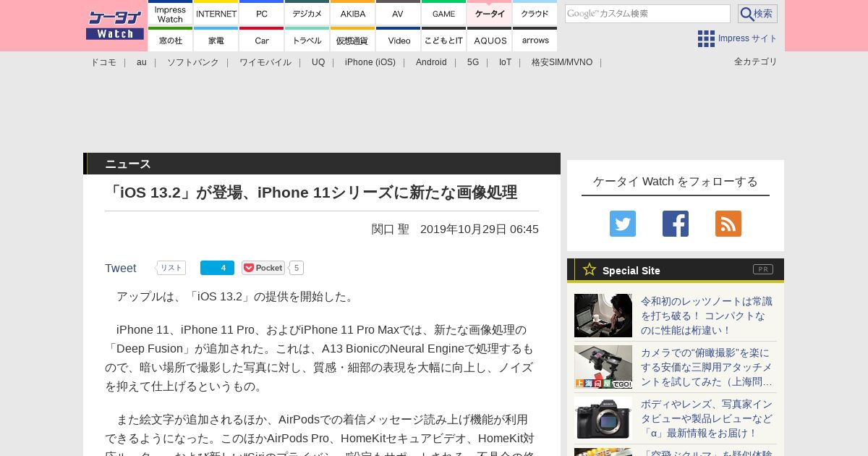This screenshot has height=456, width=868.
Task: Open the IoT category link
Action: pyautogui.click(x=505, y=62)
